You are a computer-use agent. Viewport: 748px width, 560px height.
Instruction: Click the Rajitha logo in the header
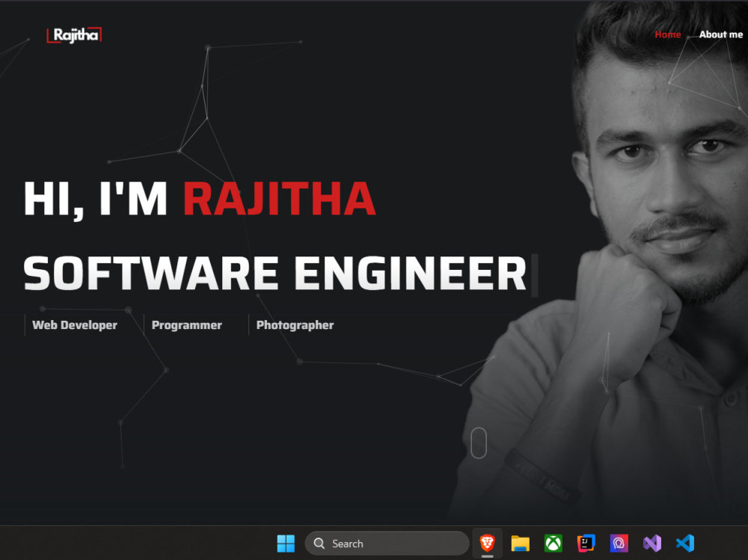(74, 35)
